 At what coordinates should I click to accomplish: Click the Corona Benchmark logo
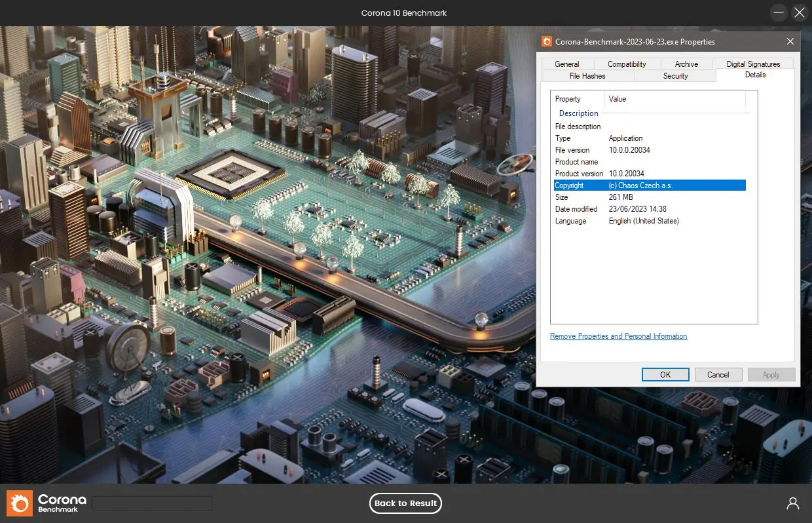point(43,503)
